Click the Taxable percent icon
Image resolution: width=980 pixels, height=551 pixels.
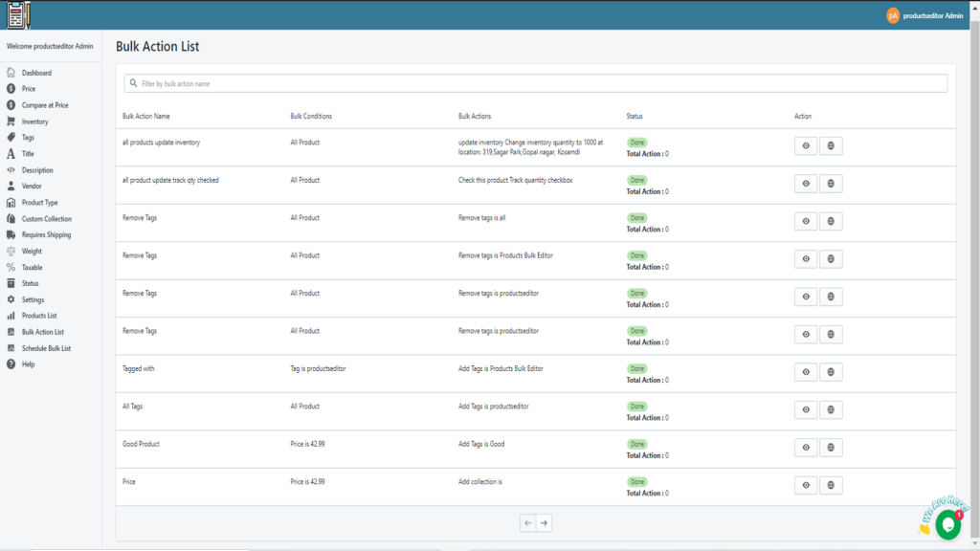click(x=11, y=268)
